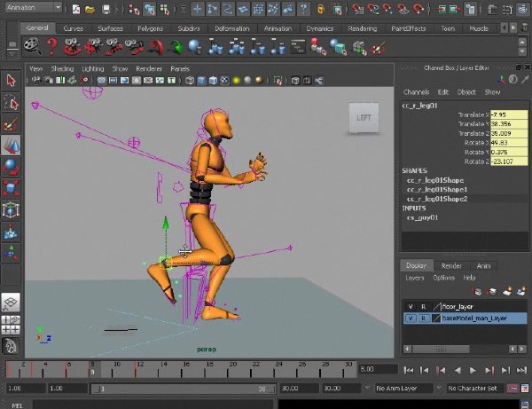Screen dimensions: 532x409
Task: Click the film reel shelf icon
Action: click(32, 46)
